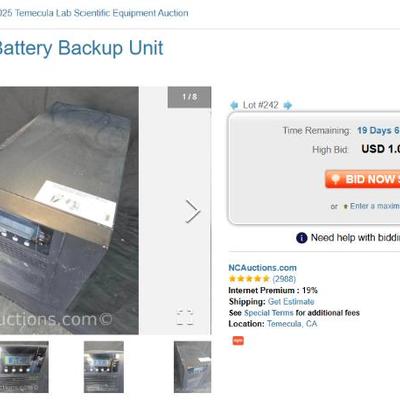400x400 pixels.
Task: Open the Temecula Lab Scientific Equipment Auction breadcrumb
Action: (x=94, y=13)
